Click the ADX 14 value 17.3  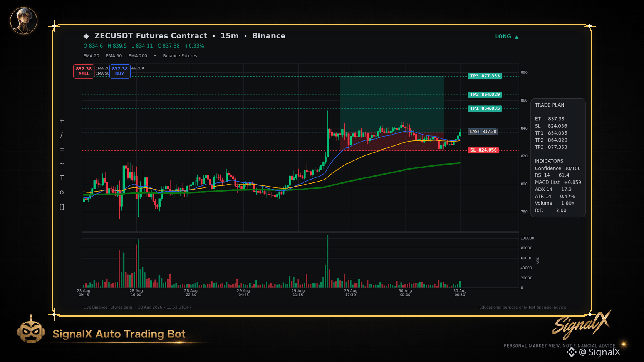566,189
